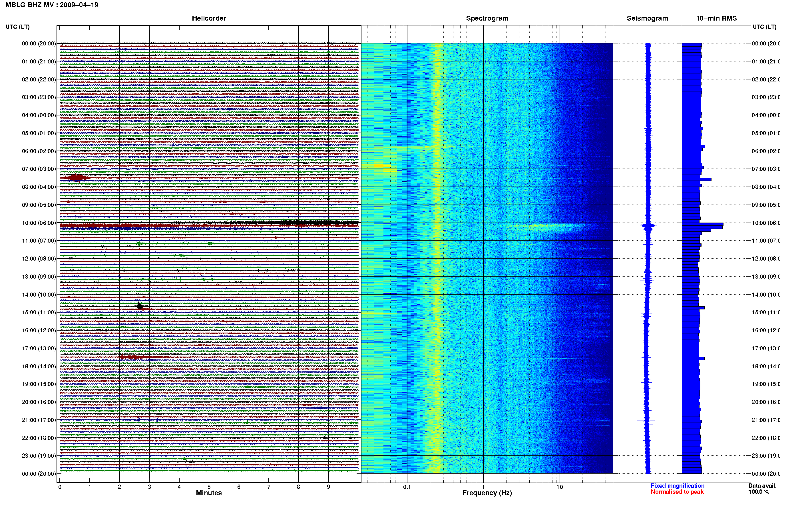Click the seismogram swelling at 10:00

tap(648, 226)
